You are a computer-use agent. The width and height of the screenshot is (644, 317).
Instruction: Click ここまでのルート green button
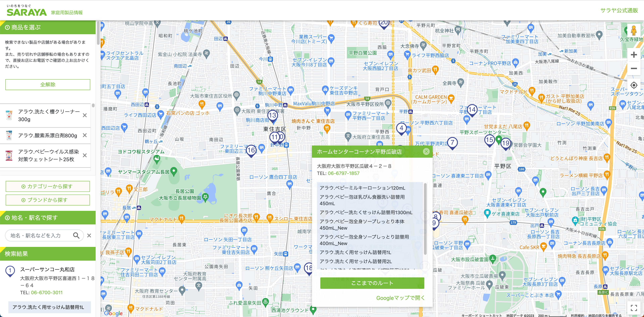372,283
